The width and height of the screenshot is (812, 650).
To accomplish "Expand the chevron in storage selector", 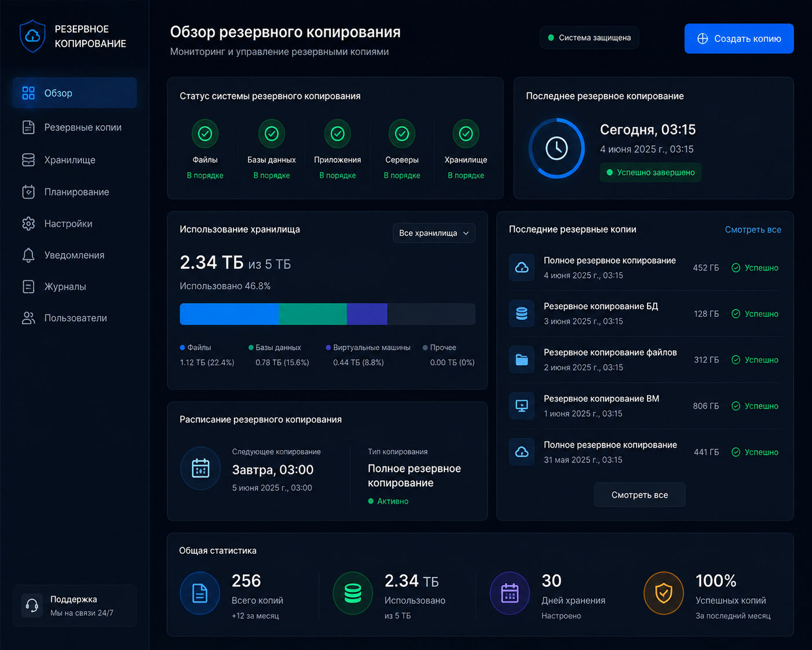I will 466,233.
